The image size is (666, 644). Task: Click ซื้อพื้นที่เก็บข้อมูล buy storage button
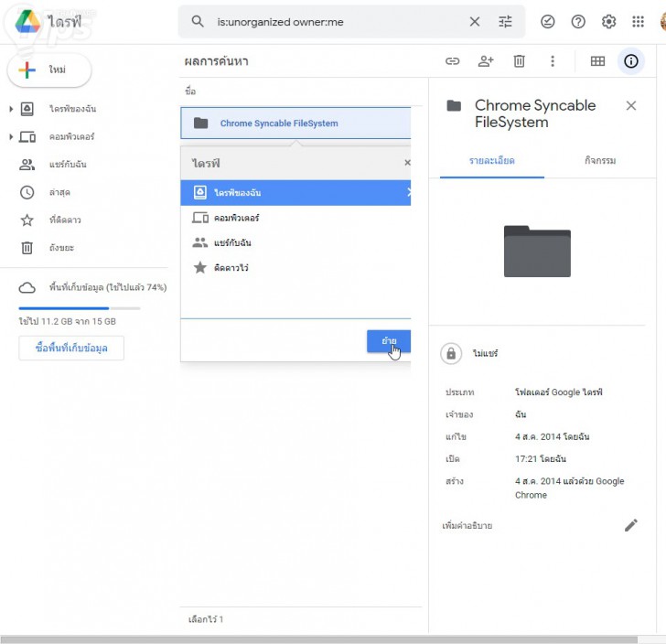coord(71,348)
